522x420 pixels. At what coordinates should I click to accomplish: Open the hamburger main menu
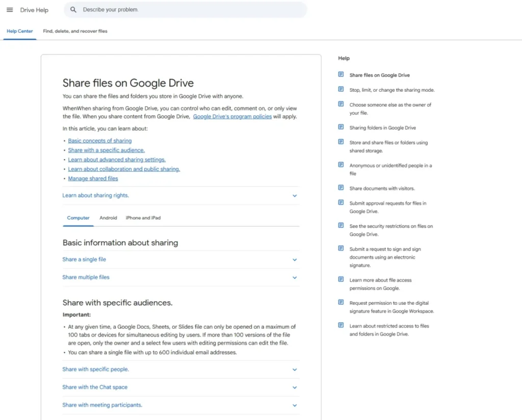point(10,10)
